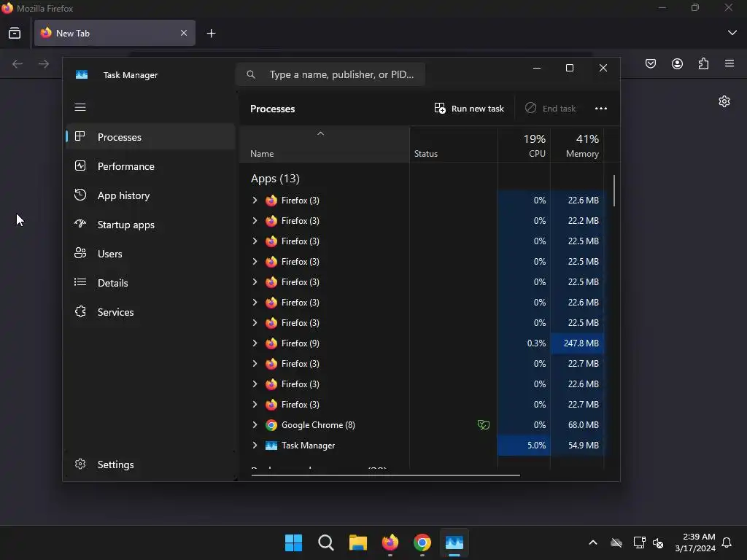Screen dimensions: 747x560
Task: Close the New Tab tab in Firefox
Action: (x=184, y=33)
